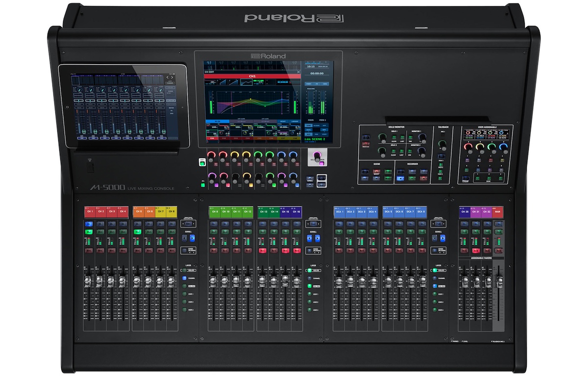Viewport: 588px width, 380px height.
Task: Click the red MAIN scribble strip display
Action: 498,212
